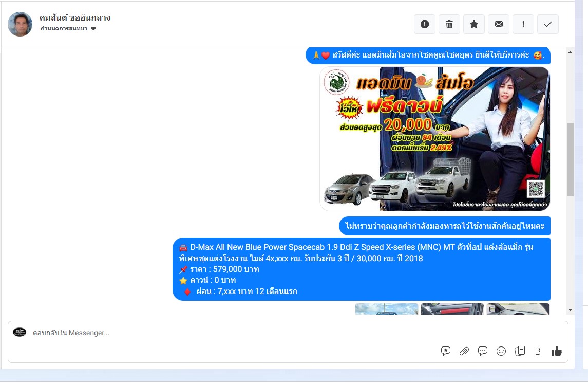Click the contact name คมสันต์ ขออินกลาง

tap(74, 17)
